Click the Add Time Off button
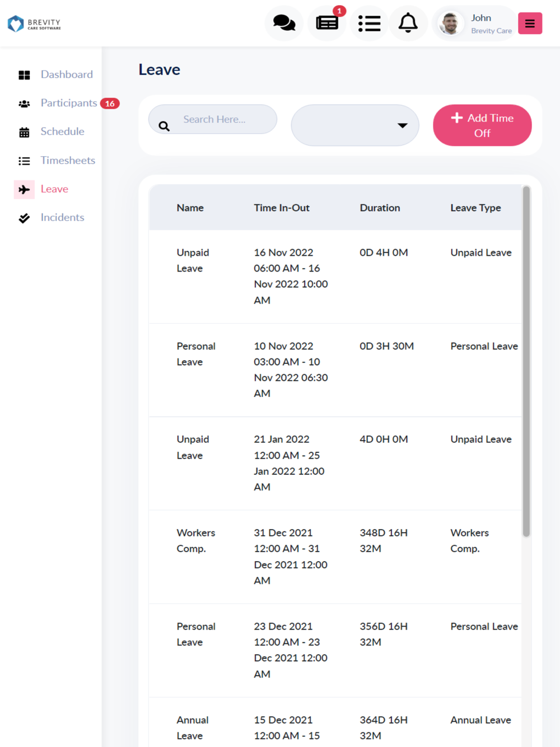 tap(482, 125)
